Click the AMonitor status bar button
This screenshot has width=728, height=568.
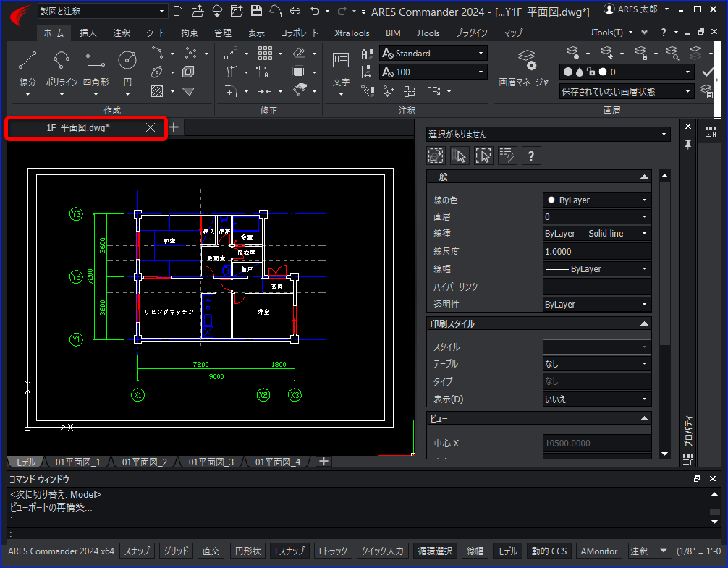tap(598, 551)
